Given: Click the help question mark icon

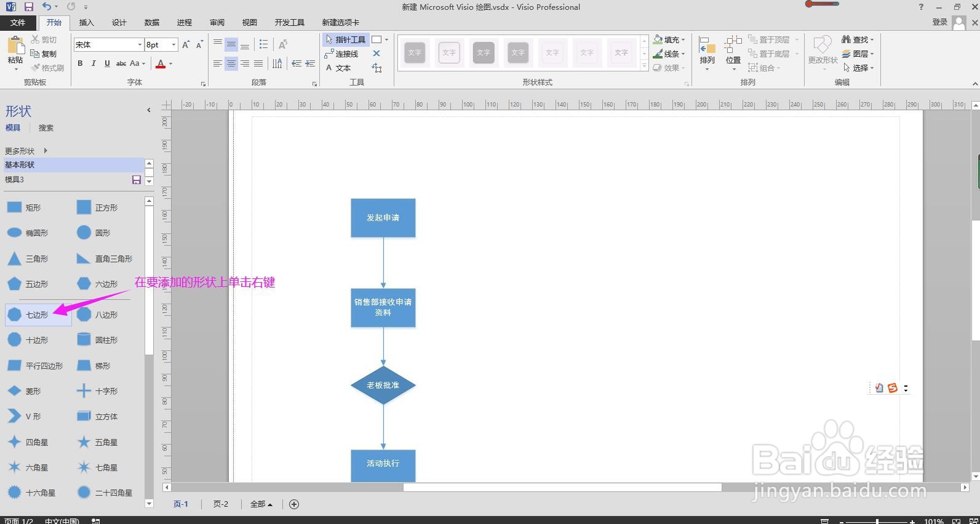Looking at the screenshot, I should click(x=921, y=7).
